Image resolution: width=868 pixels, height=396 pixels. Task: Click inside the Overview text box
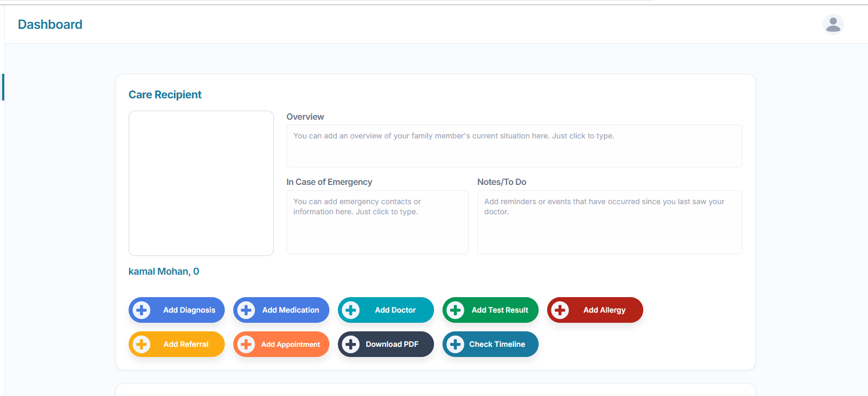pos(514,146)
